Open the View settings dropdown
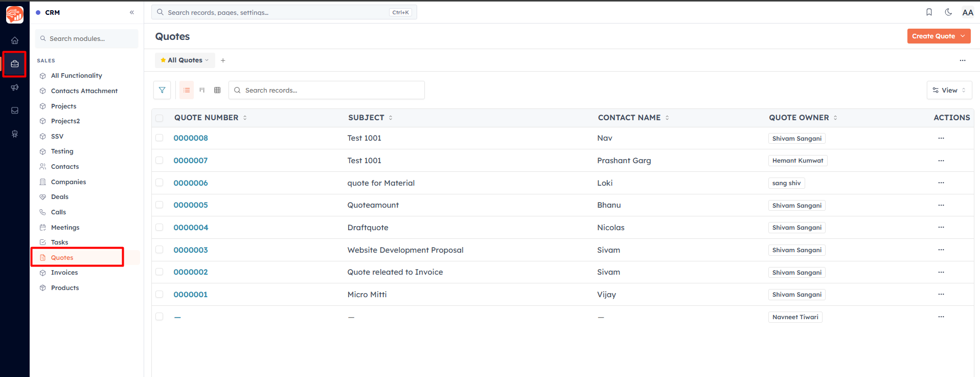The width and height of the screenshot is (980, 377). coord(949,90)
